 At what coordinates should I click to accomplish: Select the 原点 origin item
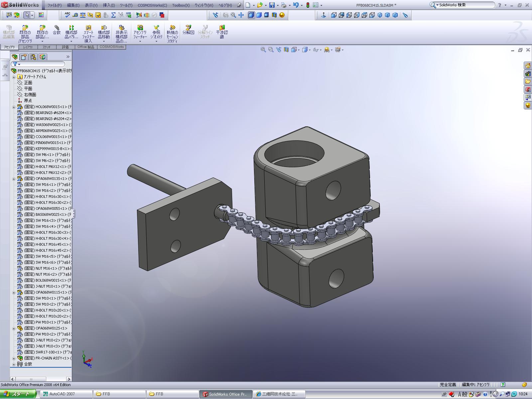pyautogui.click(x=28, y=101)
